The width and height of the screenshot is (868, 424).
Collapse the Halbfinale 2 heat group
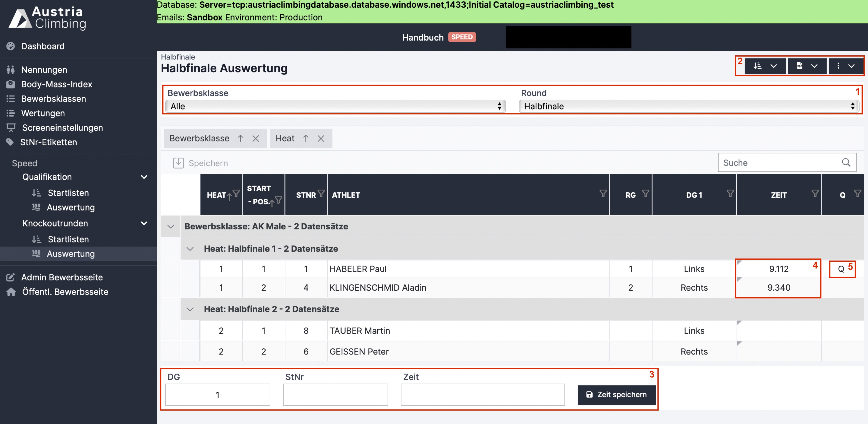click(190, 309)
